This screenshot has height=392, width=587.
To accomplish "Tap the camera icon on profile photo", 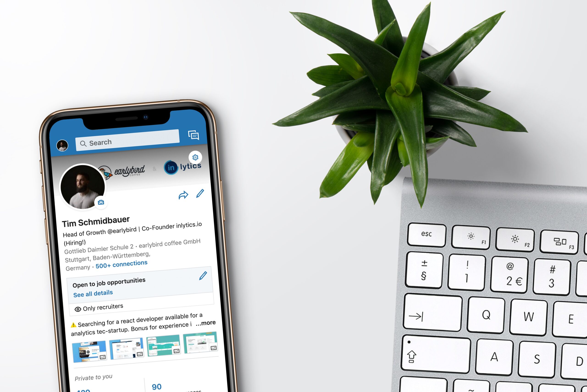I will pos(100,202).
